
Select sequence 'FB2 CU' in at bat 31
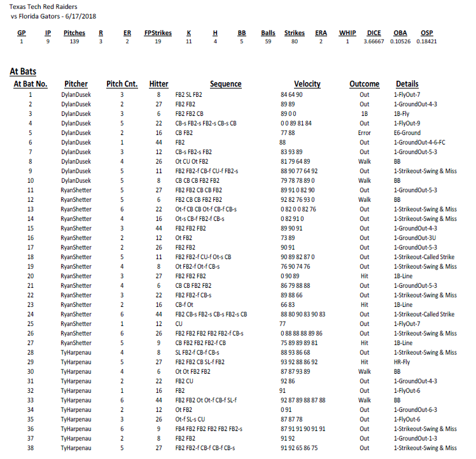pos(184,381)
